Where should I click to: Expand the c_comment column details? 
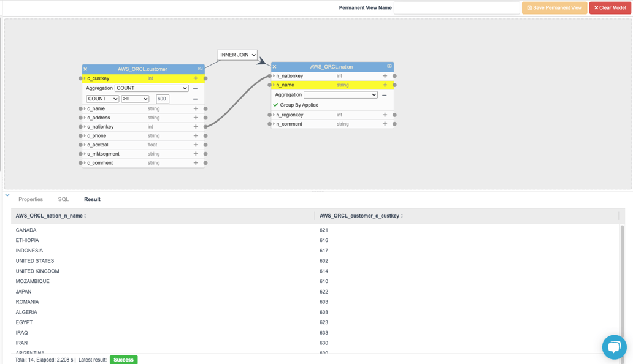tap(84, 162)
